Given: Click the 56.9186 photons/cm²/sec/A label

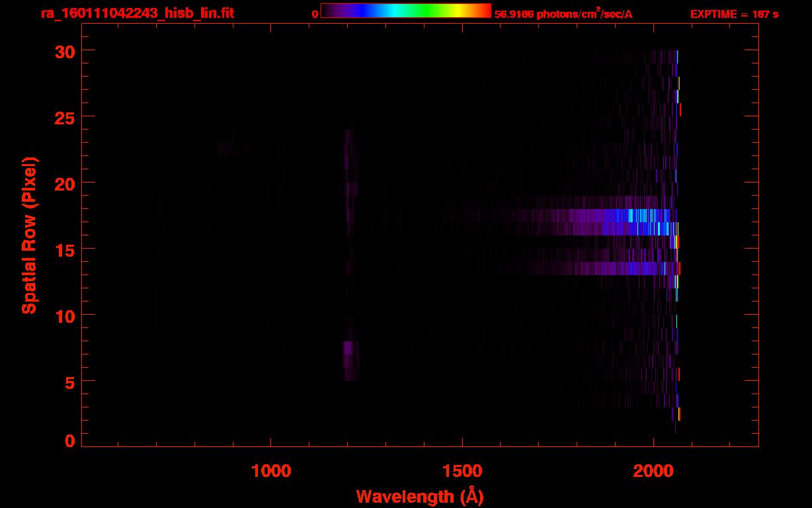Looking at the screenshot, I should 563,14.
